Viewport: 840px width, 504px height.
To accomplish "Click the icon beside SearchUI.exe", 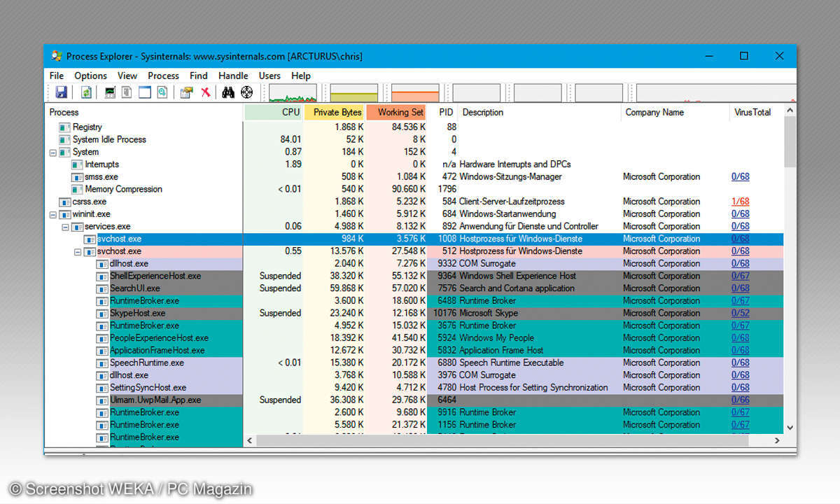I will pyautogui.click(x=102, y=288).
